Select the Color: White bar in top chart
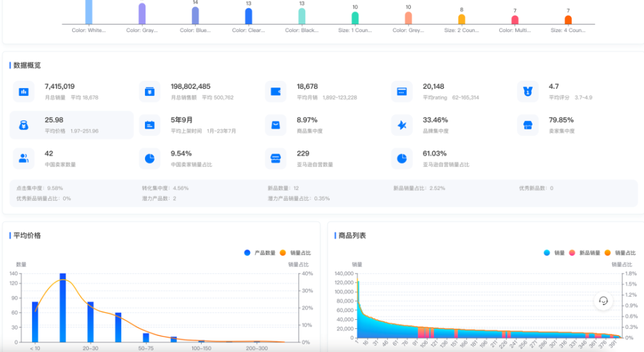 pos(89,12)
